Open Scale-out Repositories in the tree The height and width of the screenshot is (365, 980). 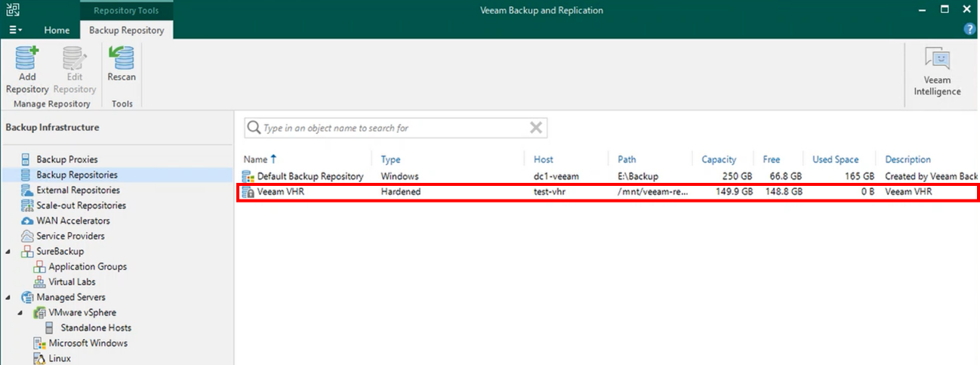click(81, 206)
